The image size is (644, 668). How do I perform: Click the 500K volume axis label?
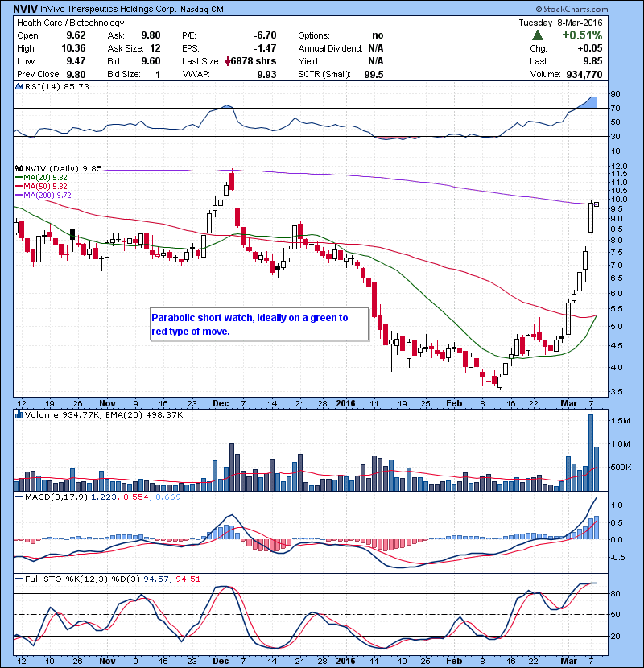pos(621,467)
